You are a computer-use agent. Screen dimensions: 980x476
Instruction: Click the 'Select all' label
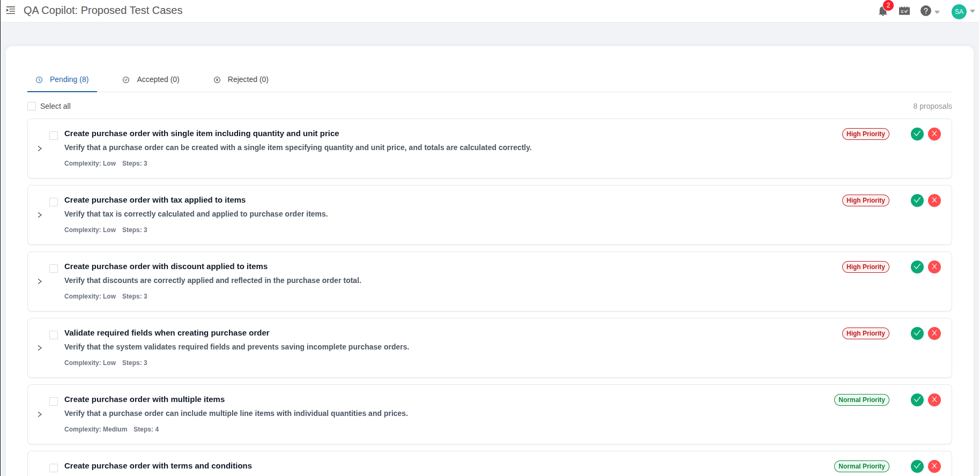55,106
